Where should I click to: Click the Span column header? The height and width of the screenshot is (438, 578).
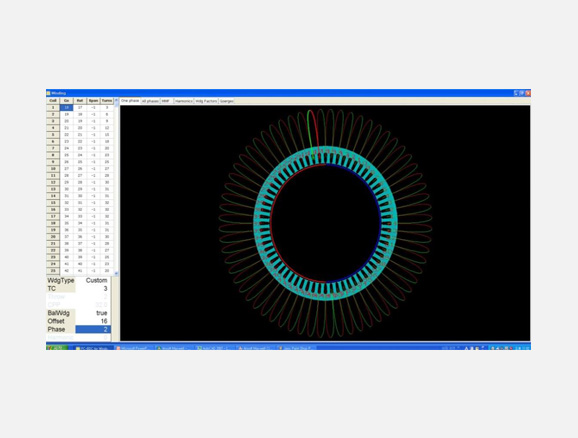(x=93, y=101)
